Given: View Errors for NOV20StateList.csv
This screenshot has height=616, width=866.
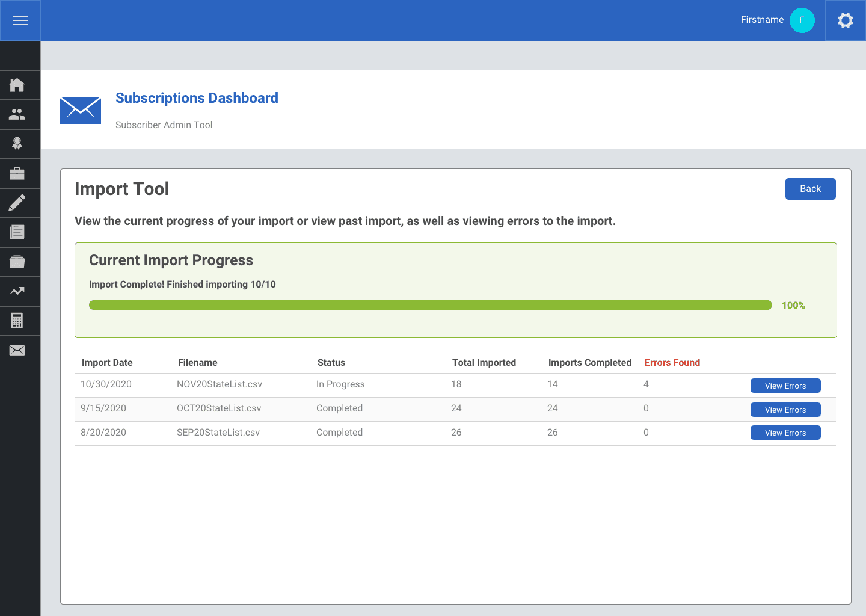Looking at the screenshot, I should (x=785, y=386).
